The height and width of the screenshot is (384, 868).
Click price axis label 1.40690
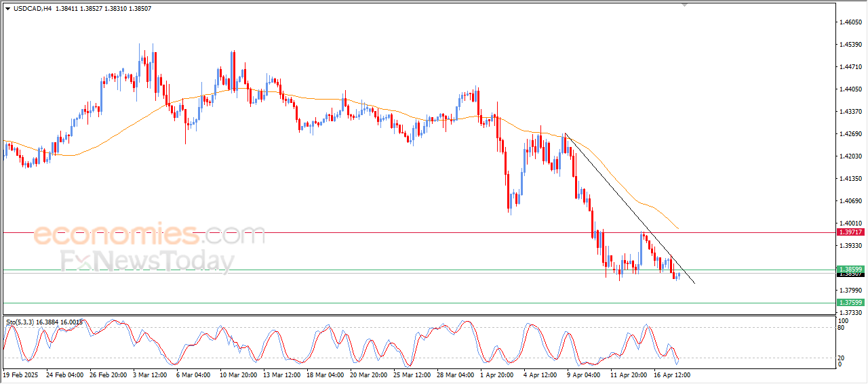[851, 201]
